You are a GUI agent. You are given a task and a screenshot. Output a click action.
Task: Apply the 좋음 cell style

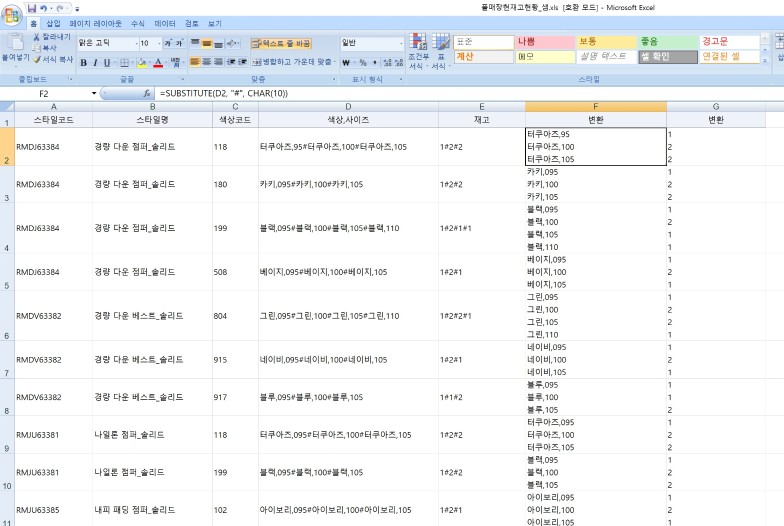[668, 42]
